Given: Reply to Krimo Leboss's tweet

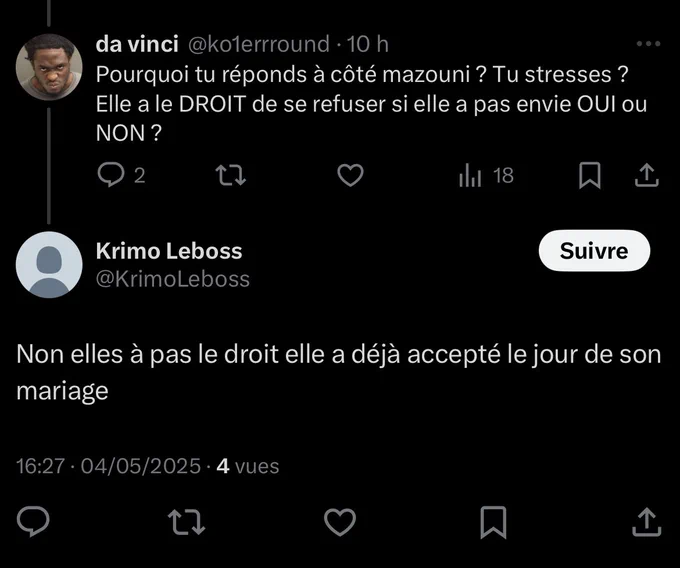Looking at the screenshot, I should coord(33,521).
